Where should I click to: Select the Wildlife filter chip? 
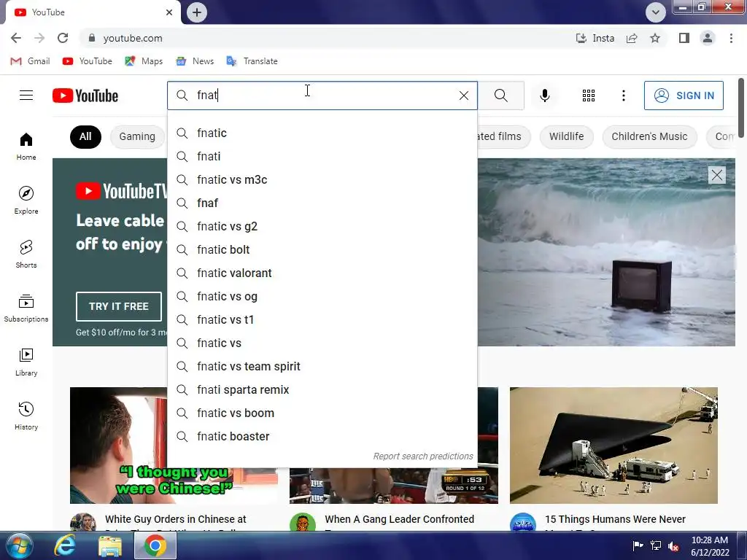click(566, 136)
